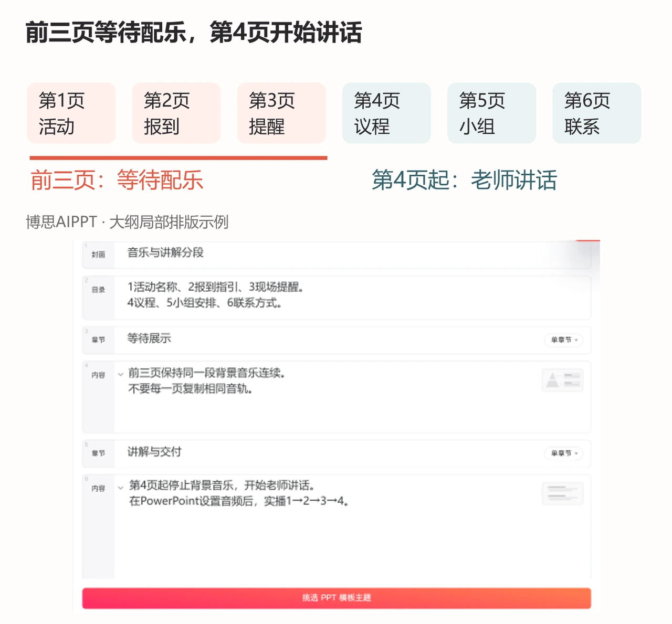Collapse the content row starting with 前三页保持
The width and height of the screenshot is (672, 624).
point(121,375)
